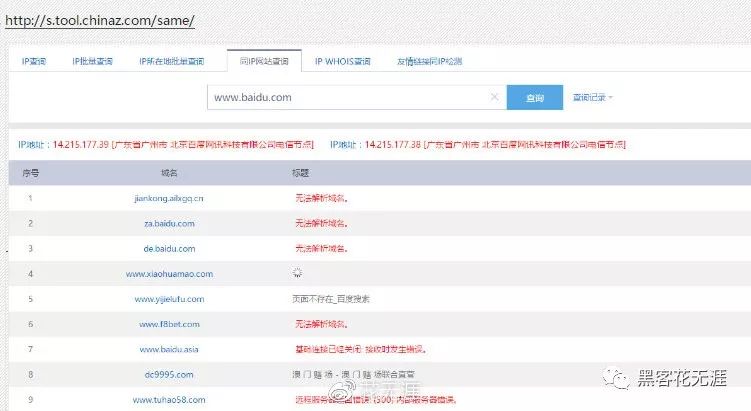Click the first IP address 14.215.177.39 text

point(81,145)
